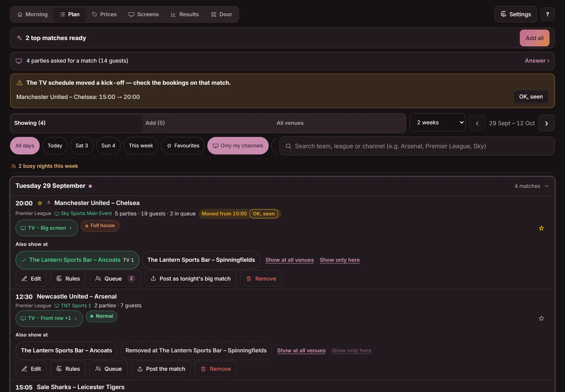Image resolution: width=565 pixels, height=392 pixels.
Task: Click the 29 Sept – 12 Oct date range
Action: point(512,123)
